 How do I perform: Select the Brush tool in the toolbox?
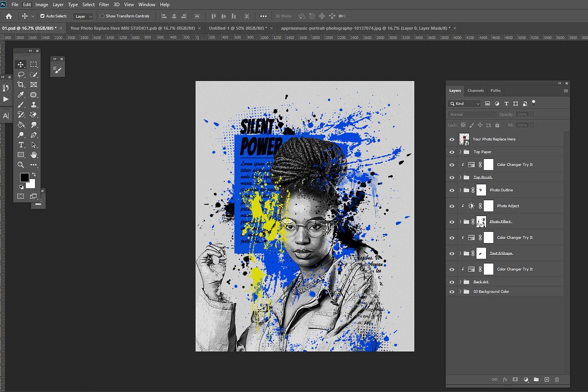pyautogui.click(x=21, y=105)
